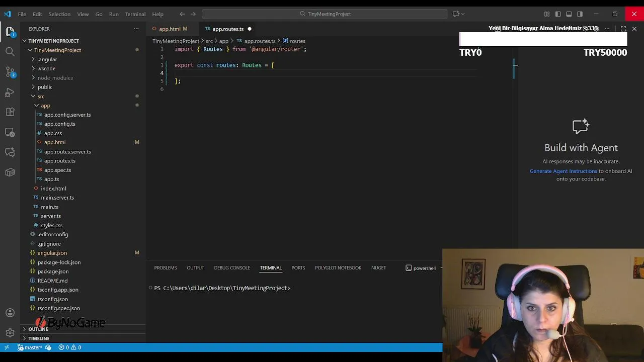644x362 pixels.
Task: Open the View menu
Action: point(83,14)
